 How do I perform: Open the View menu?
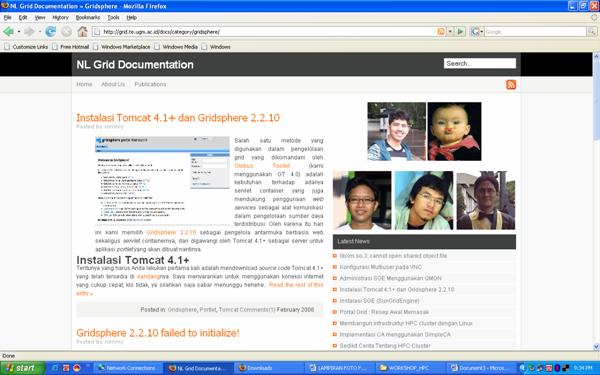click(40, 18)
